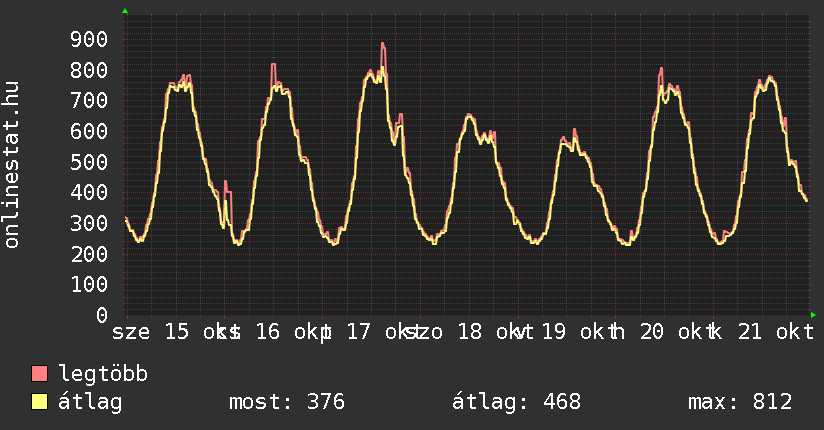Click the onlinestat.hu vertical watermark
The width and height of the screenshot is (824, 430).
pos(13,166)
